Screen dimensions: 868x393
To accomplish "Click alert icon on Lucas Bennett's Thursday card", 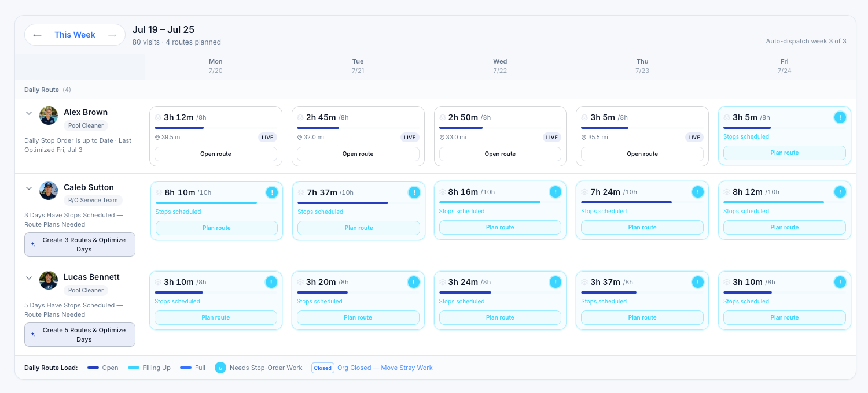I will (x=698, y=282).
